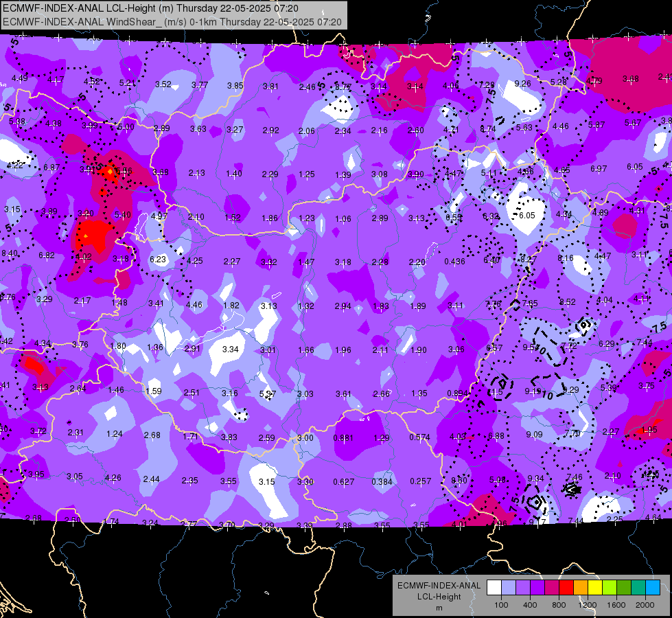Click the wind shear value '3.34'
Screen dimensions: 672x618
[x=230, y=349]
